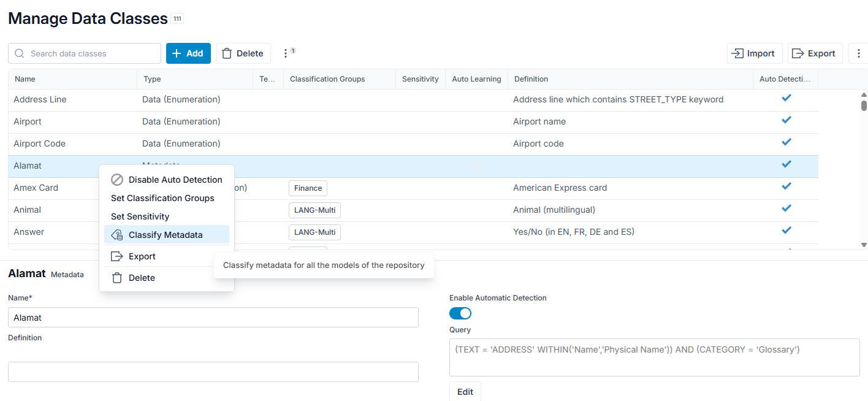Click the 111 count badge by title
The image size is (868, 401).
177,19
